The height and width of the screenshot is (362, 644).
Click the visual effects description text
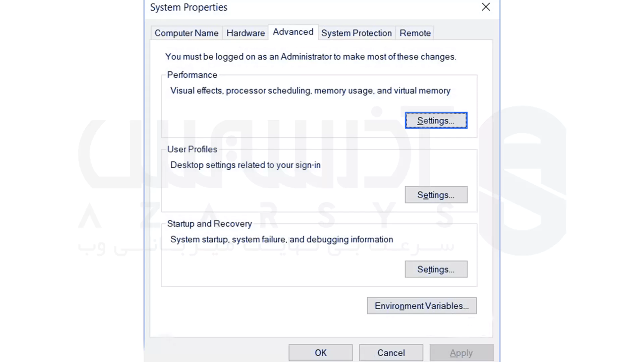click(310, 91)
